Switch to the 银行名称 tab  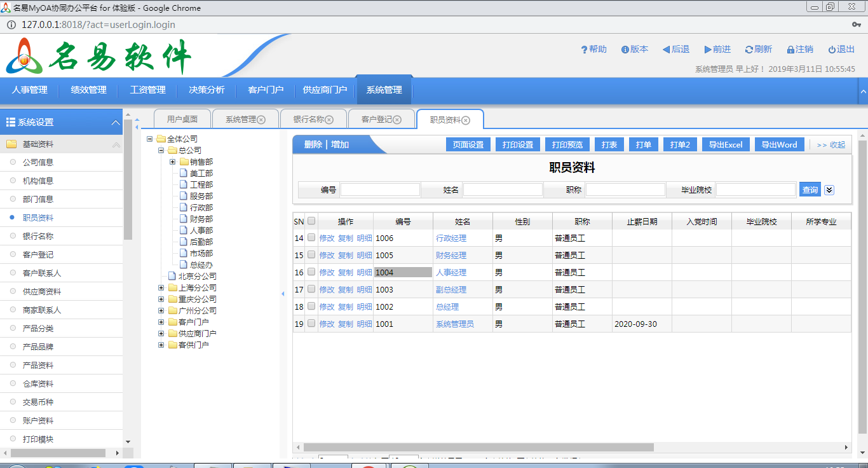point(309,120)
